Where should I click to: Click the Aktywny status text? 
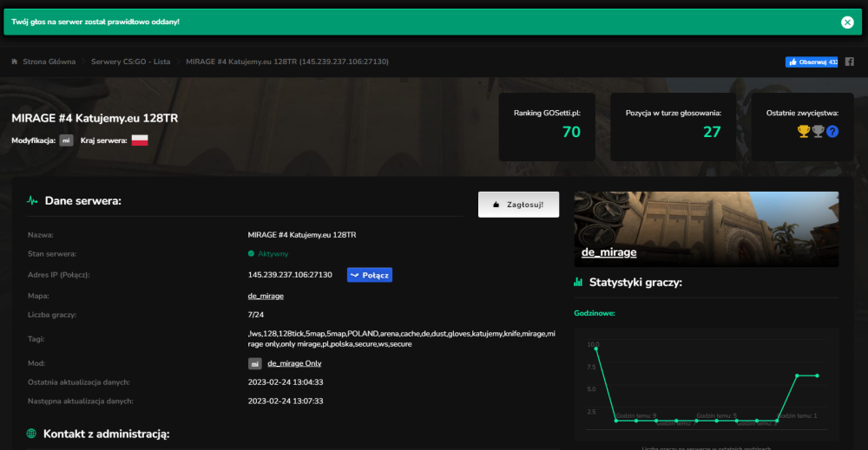[273, 254]
